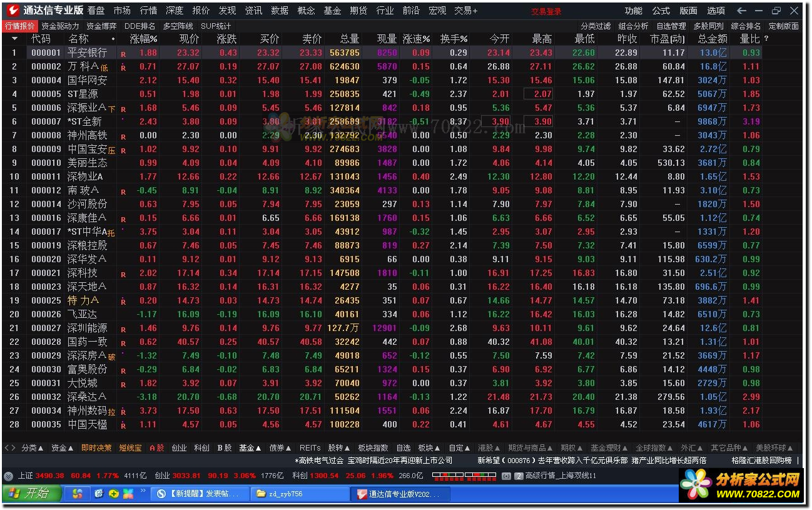Click the 拉 signal tag beside 神州数码

click(112, 411)
